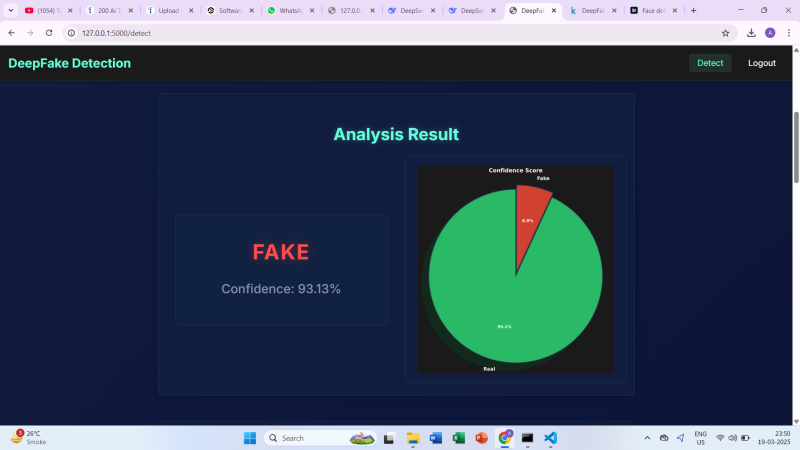
Task: Expand the tab search dropdown arrow
Action: pos(10,10)
